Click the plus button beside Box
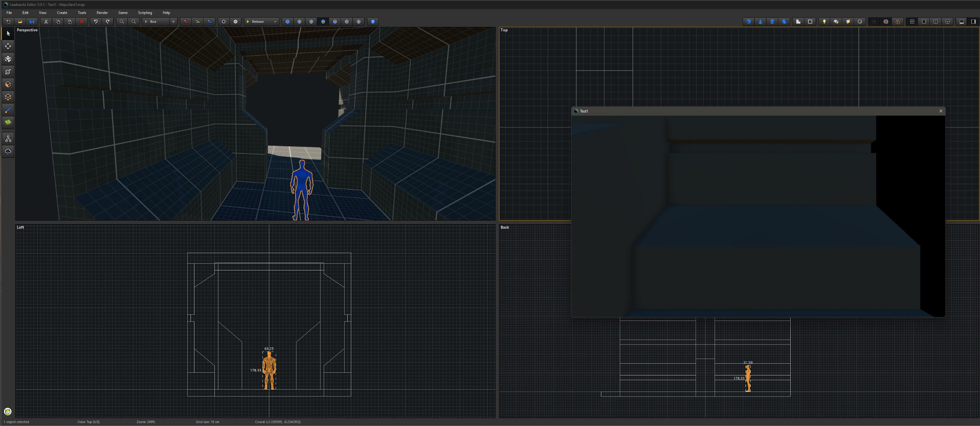The width and height of the screenshot is (980, 426). pyautogui.click(x=173, y=22)
